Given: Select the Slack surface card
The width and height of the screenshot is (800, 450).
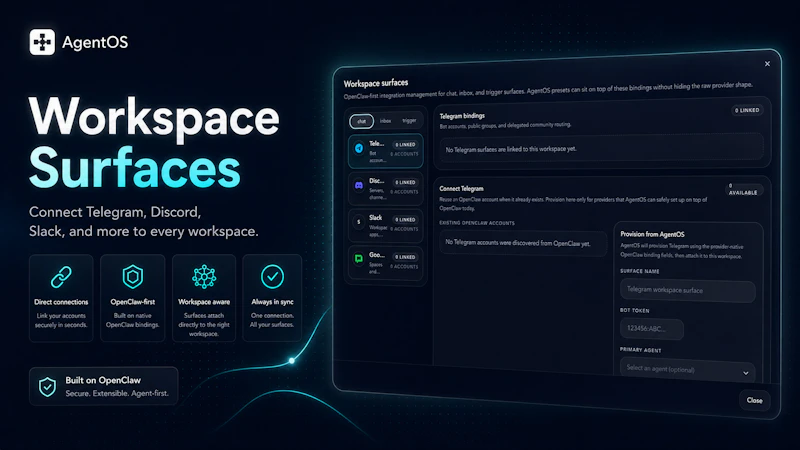Looking at the screenshot, I should point(386,225).
